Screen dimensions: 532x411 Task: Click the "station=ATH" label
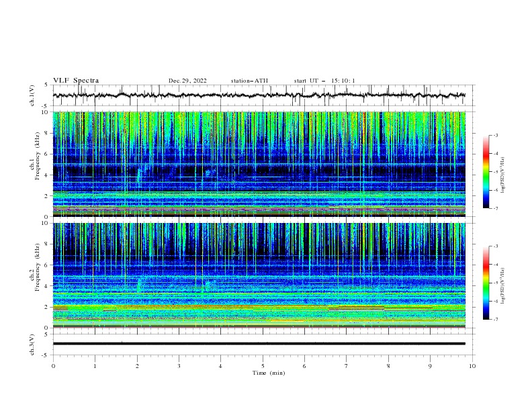(249, 81)
